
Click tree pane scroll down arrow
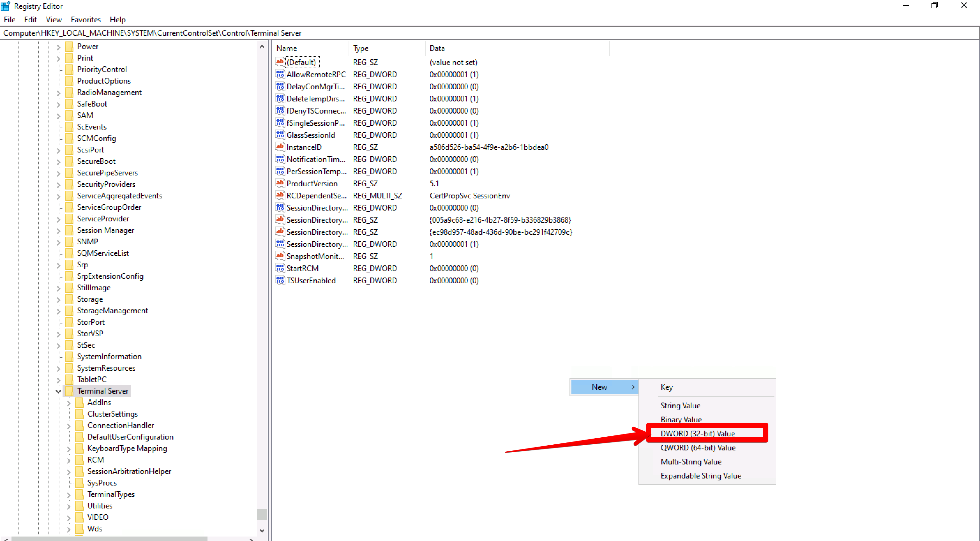(x=262, y=530)
